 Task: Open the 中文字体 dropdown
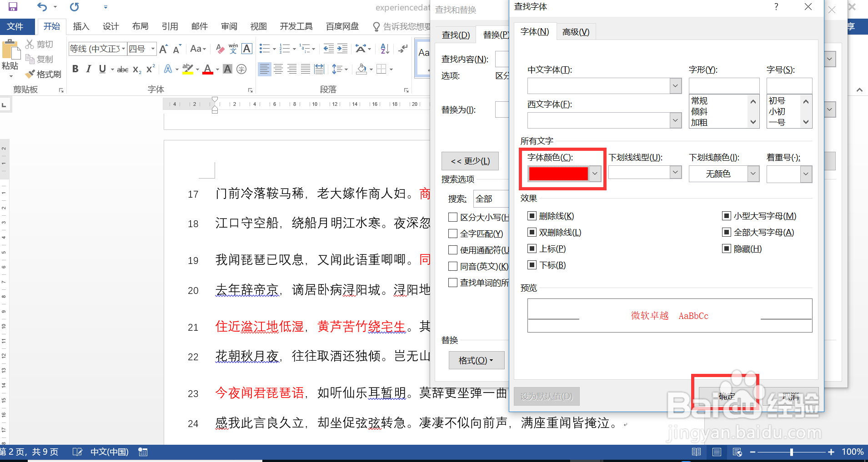(x=676, y=86)
